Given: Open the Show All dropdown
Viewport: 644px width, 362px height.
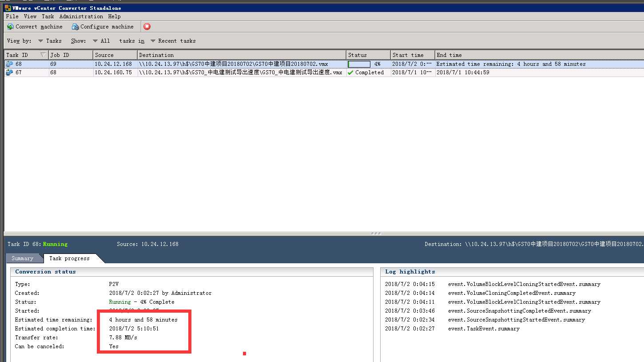Looking at the screenshot, I should tap(101, 41).
